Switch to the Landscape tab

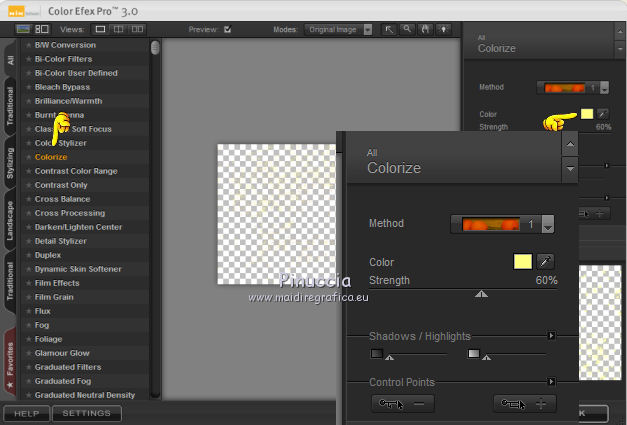10,220
